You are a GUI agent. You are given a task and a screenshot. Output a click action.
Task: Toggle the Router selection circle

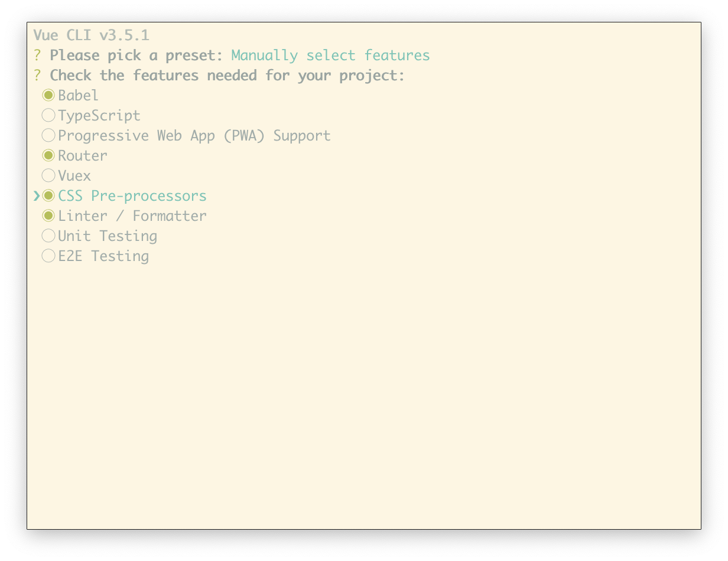48,155
